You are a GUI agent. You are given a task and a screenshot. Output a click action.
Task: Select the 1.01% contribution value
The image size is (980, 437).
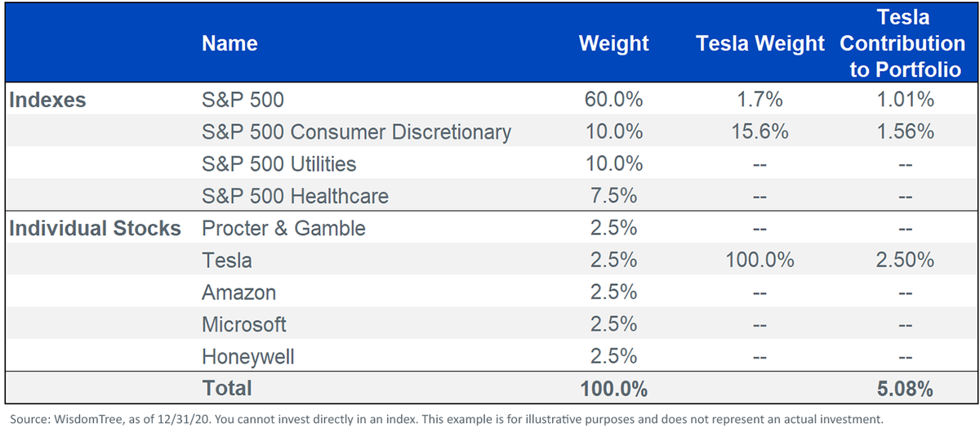905,100
